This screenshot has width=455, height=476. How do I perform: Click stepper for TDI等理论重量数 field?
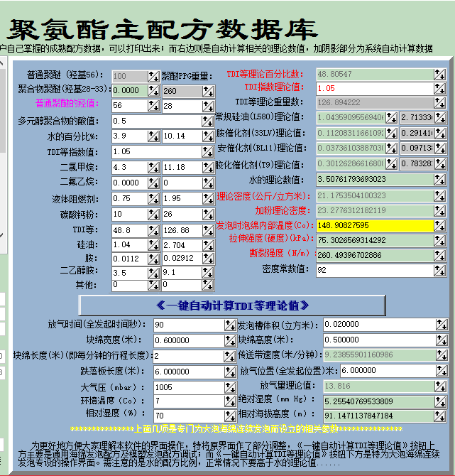(439, 102)
